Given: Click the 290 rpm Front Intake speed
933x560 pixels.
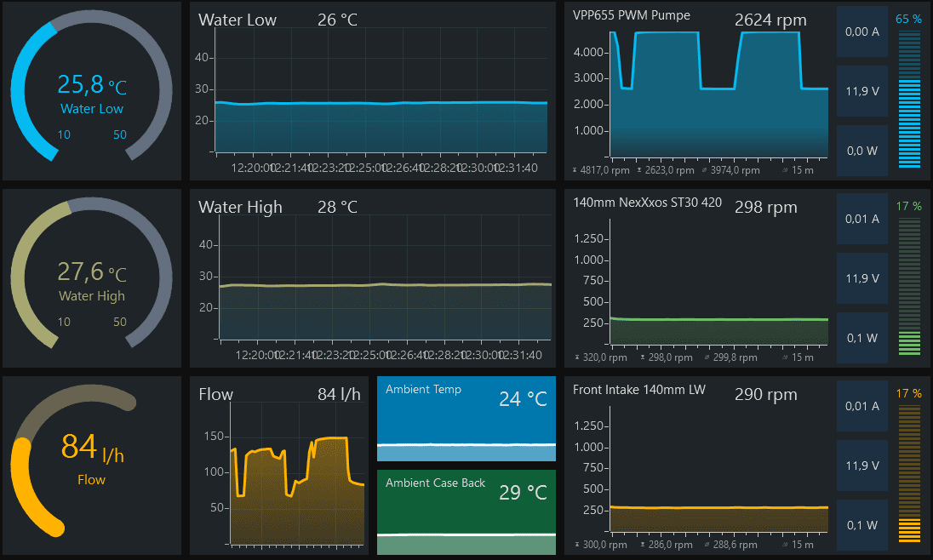Looking at the screenshot, I should click(x=766, y=394).
